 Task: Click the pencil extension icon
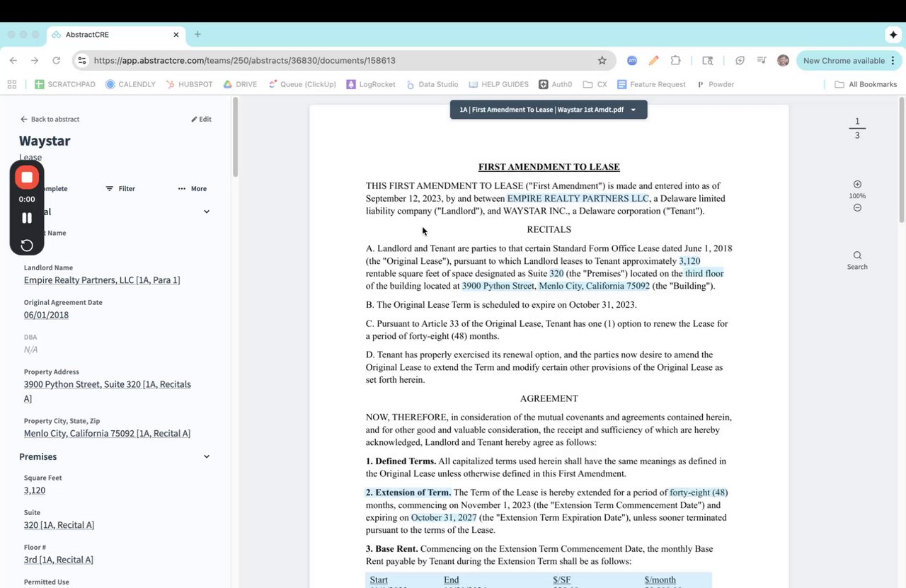(x=654, y=61)
